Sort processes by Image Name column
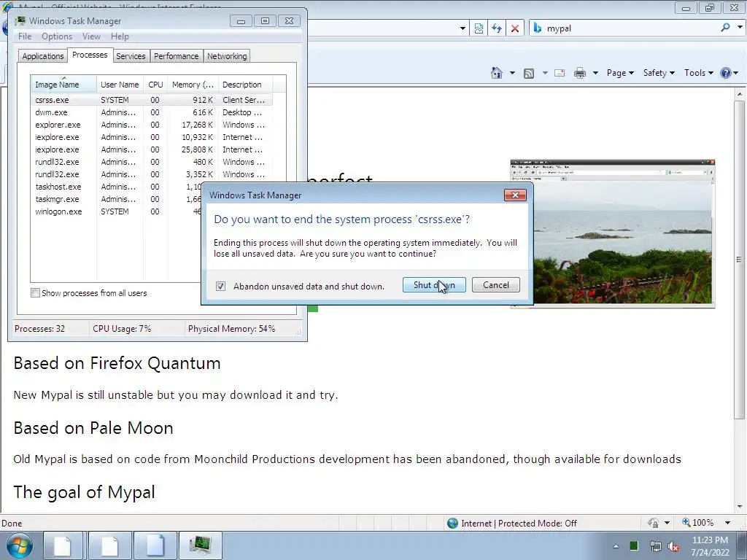Screen dimensions: 747x560 click(x=63, y=85)
